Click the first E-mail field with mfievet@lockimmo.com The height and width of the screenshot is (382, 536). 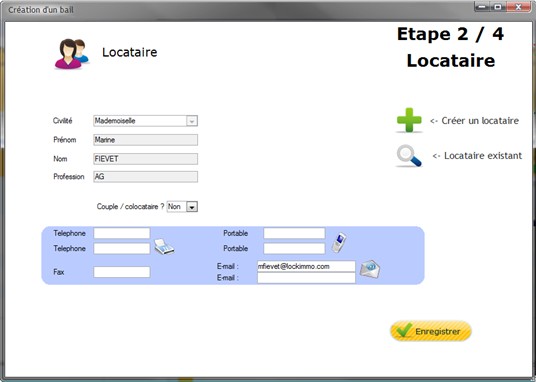pos(306,266)
